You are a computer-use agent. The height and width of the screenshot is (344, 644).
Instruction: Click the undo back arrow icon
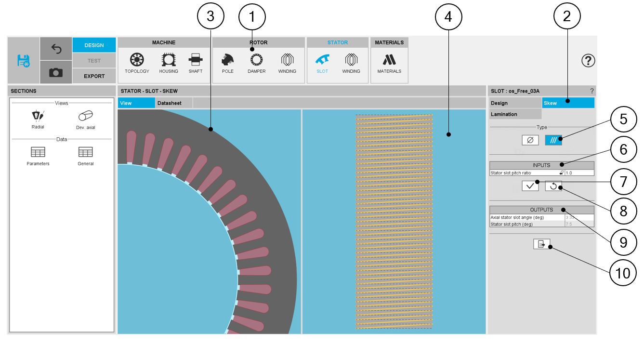[56, 49]
